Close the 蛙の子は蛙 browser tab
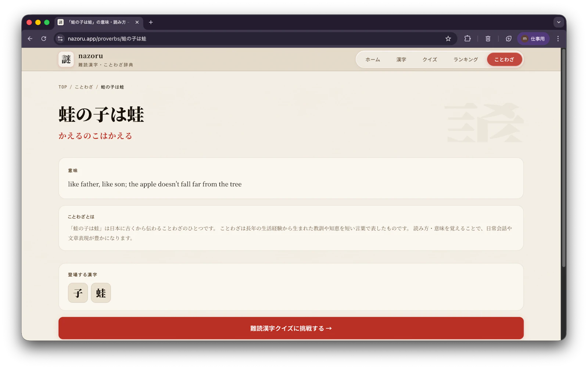588x369 pixels. tap(137, 22)
